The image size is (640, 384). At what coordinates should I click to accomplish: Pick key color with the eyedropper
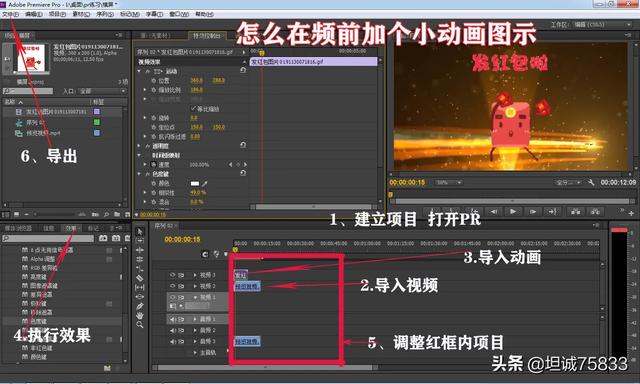[x=205, y=184]
